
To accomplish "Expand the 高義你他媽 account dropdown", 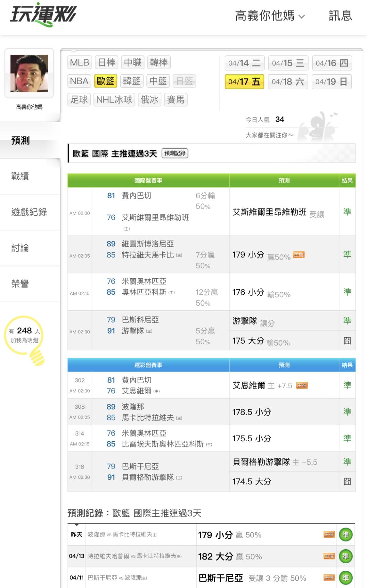I will point(270,16).
